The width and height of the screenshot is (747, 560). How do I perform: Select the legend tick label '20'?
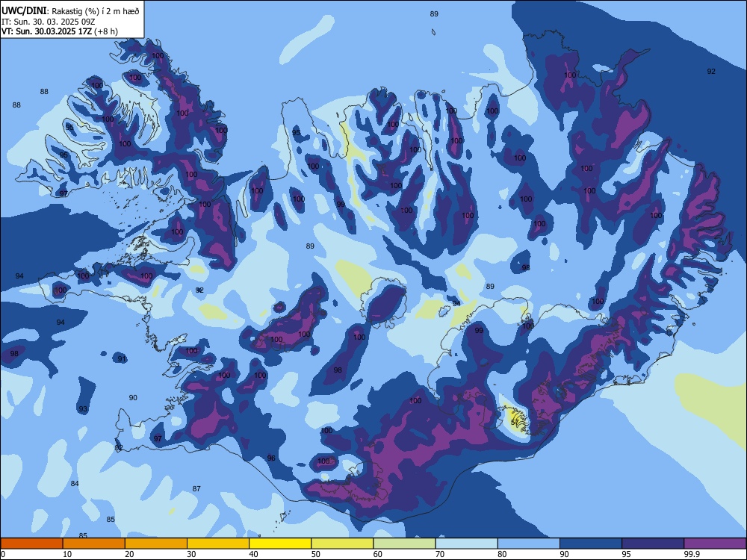pyautogui.click(x=129, y=554)
